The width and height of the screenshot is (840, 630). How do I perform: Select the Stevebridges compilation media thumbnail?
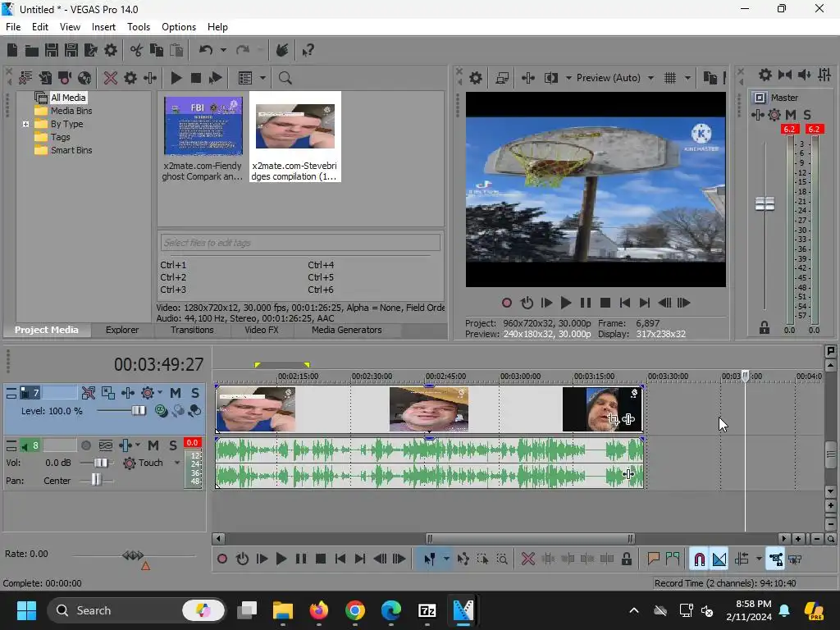[295, 137]
